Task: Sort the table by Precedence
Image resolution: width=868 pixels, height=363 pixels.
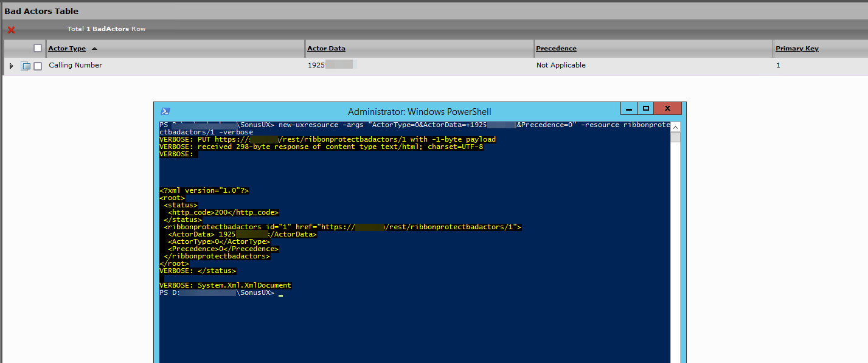Action: (554, 48)
